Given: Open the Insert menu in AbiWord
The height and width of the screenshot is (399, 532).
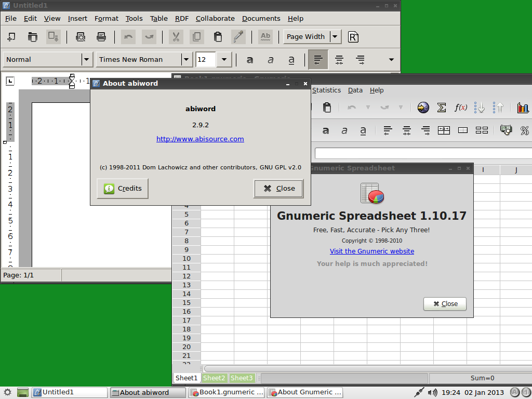Looking at the screenshot, I should pyautogui.click(x=77, y=19).
